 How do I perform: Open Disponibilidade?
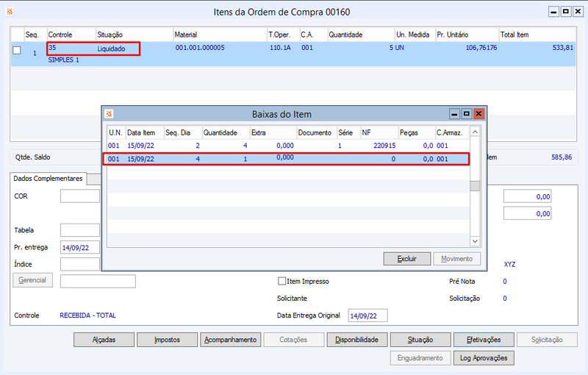[x=357, y=340]
